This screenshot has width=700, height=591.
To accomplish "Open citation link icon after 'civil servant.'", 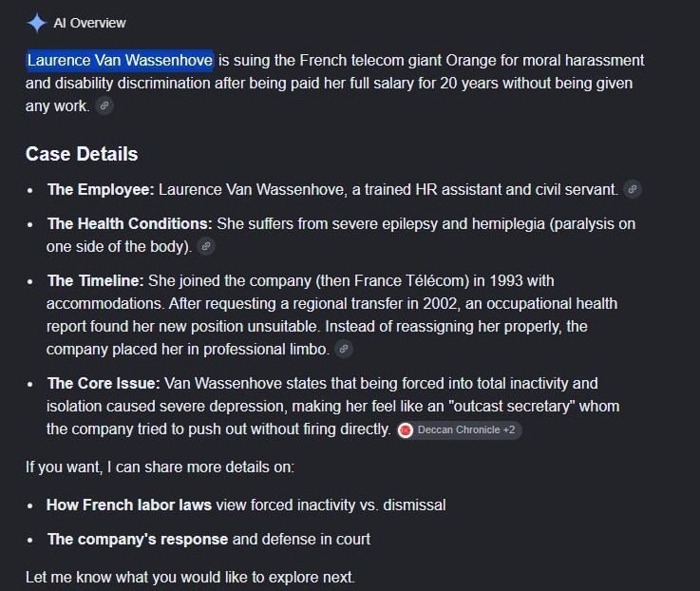I will click(x=633, y=189).
